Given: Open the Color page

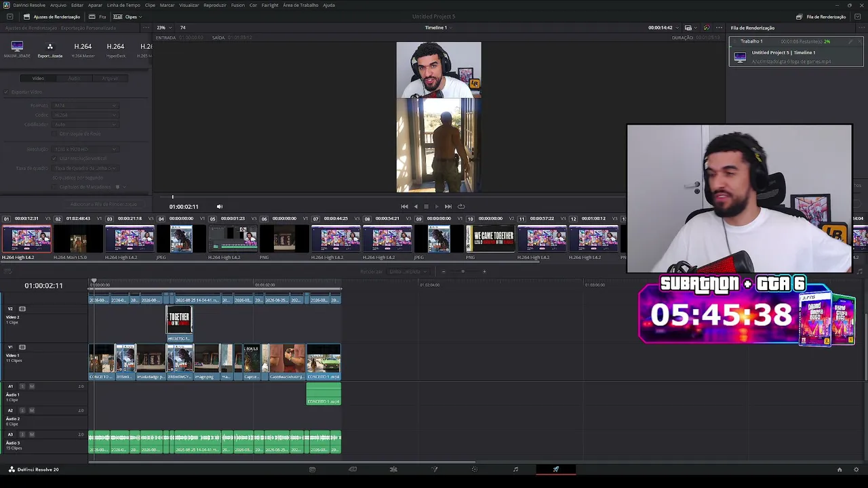Looking at the screenshot, I should [x=475, y=469].
